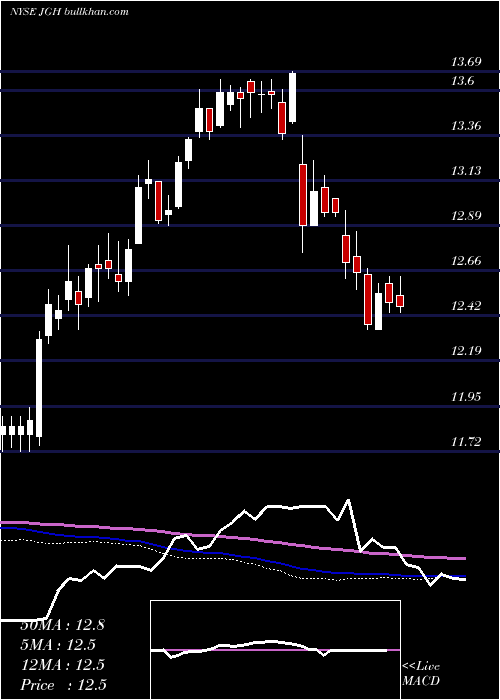Click the 5MA : 12.5 readout
The height and width of the screenshot is (700, 500).
point(58,645)
